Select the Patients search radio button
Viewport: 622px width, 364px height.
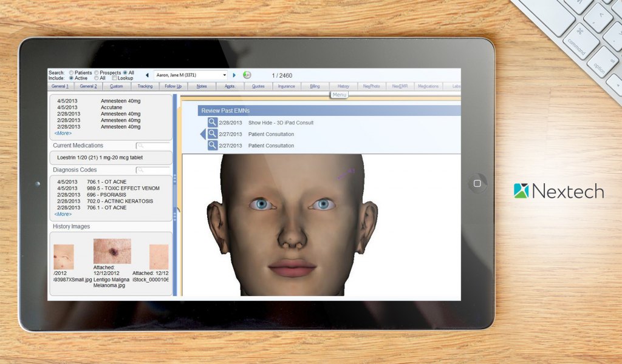click(x=72, y=73)
